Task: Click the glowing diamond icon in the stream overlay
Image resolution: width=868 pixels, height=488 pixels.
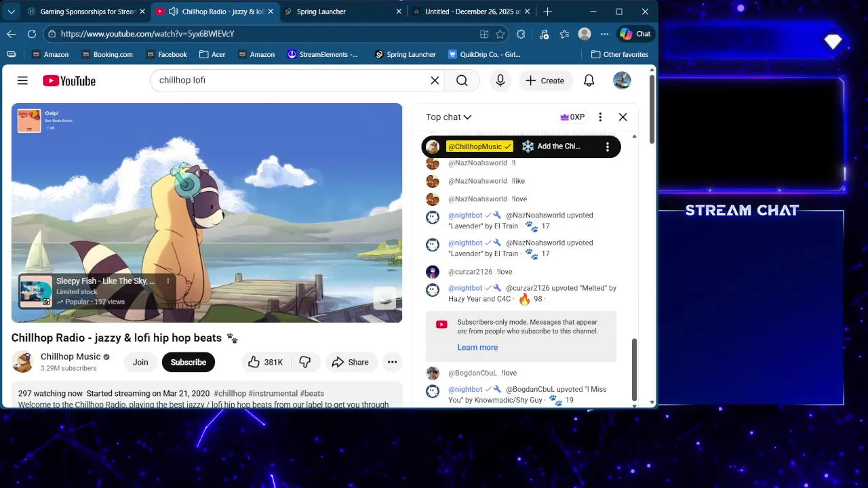Action: click(x=833, y=41)
